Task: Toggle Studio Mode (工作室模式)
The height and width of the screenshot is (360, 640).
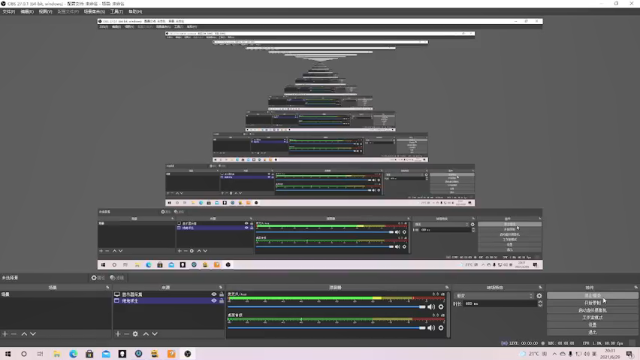Action: [x=592, y=318]
